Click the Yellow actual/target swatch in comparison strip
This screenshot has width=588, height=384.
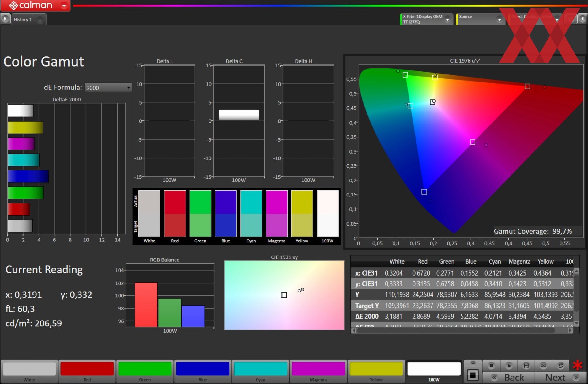tap(302, 214)
